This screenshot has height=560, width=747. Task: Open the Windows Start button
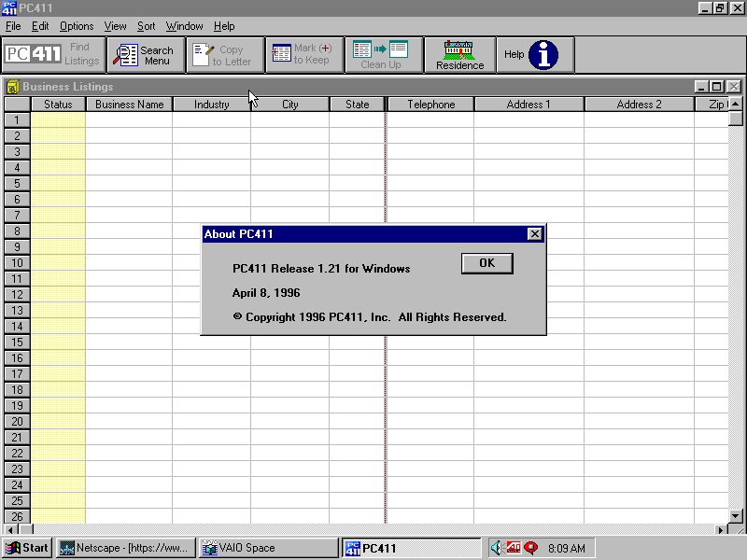(x=27, y=548)
